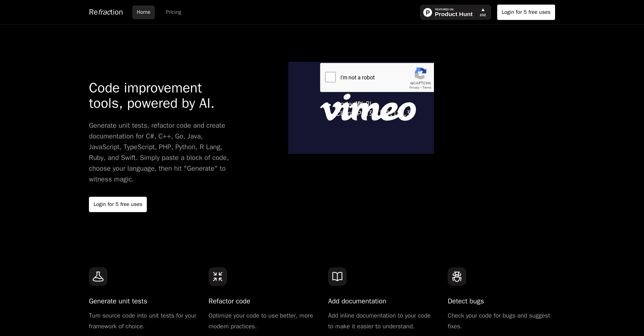
Task: Click the bug icon for Detect bugs
Action: (x=457, y=277)
